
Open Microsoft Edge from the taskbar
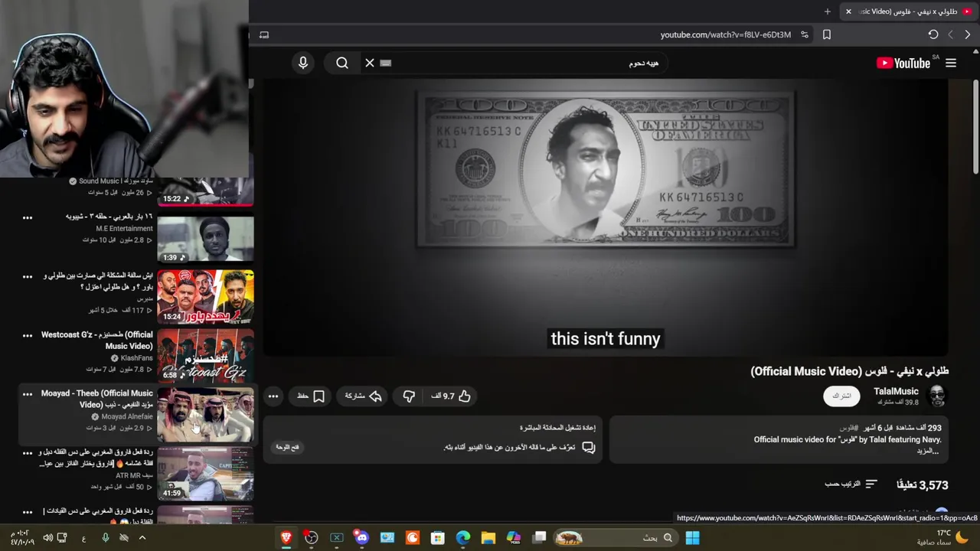point(463,538)
